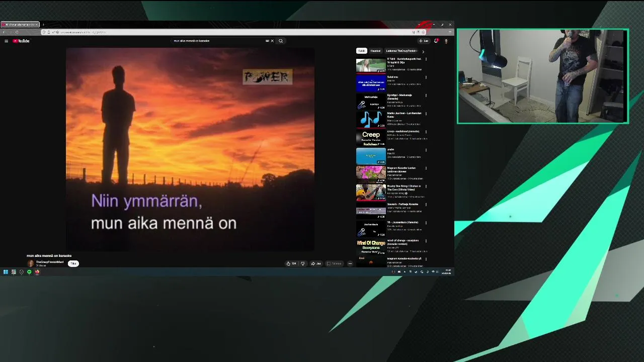Open the YouTube guide hamburger menu
The width and height of the screenshot is (644, 362).
pos(6,41)
